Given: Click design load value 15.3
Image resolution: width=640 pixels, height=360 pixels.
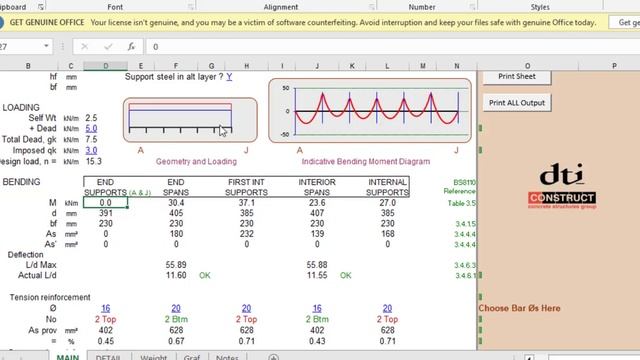Looking at the screenshot, I should [x=93, y=162].
